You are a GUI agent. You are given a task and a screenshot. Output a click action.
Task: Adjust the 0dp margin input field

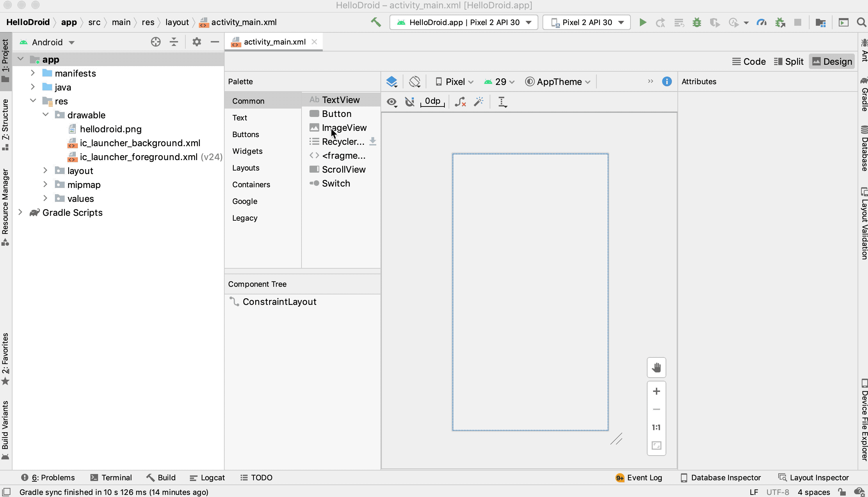(433, 101)
